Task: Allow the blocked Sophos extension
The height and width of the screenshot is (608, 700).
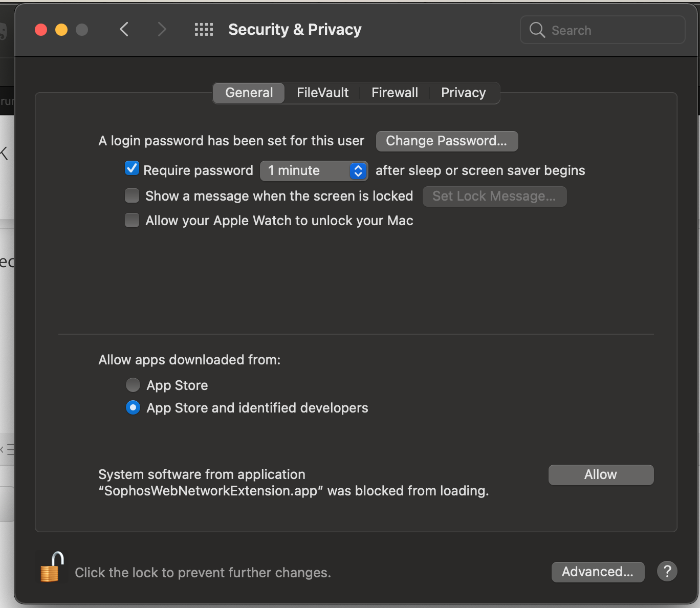Action: [x=601, y=474]
